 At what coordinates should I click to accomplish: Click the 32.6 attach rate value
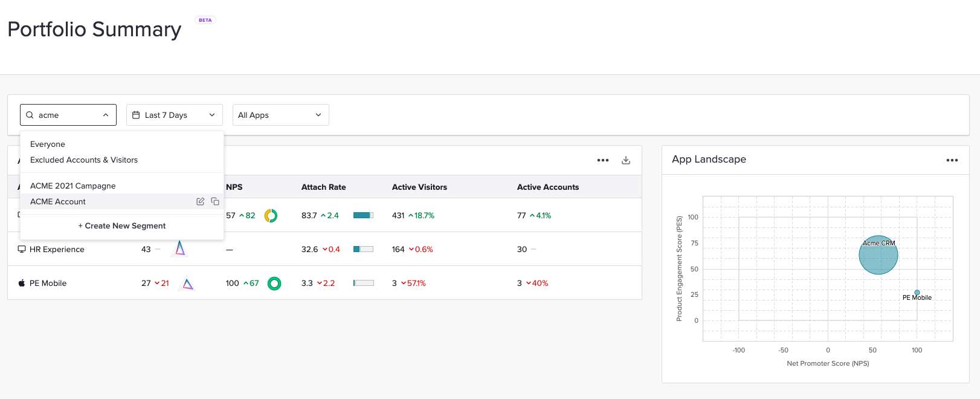click(309, 249)
